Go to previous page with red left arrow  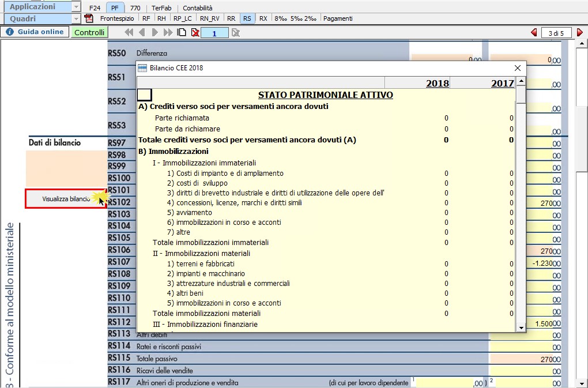click(x=534, y=33)
